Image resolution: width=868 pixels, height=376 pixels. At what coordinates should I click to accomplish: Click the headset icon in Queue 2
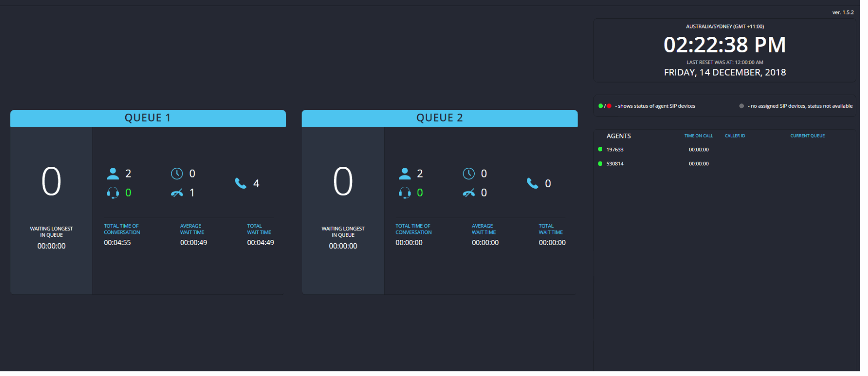click(x=405, y=193)
